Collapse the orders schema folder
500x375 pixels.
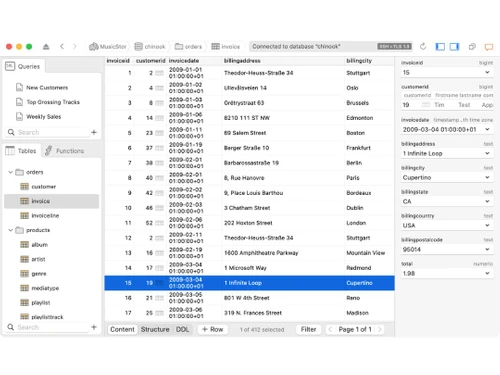(10, 172)
